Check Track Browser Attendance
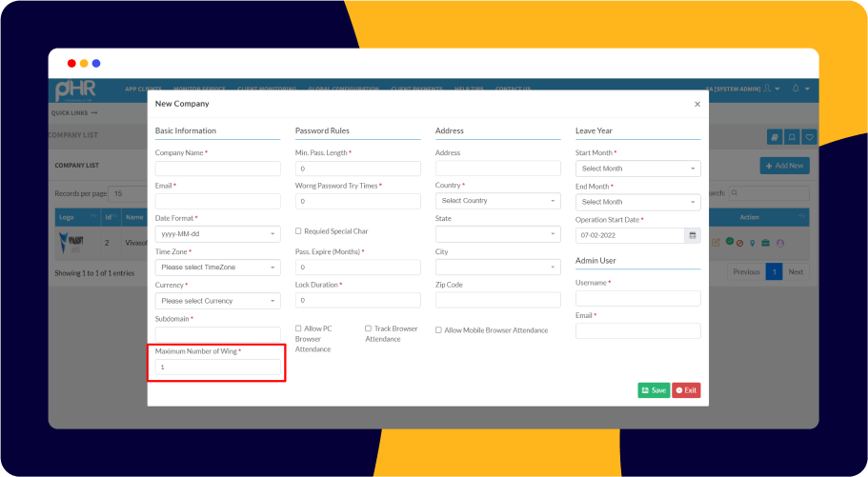Screen dimensions: 868x477 click(368, 328)
